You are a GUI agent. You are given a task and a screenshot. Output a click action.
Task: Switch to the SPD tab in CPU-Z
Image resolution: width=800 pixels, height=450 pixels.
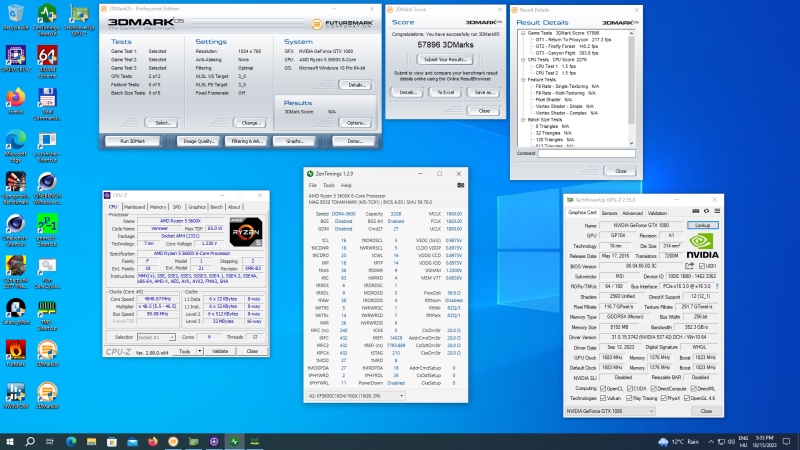pyautogui.click(x=177, y=207)
